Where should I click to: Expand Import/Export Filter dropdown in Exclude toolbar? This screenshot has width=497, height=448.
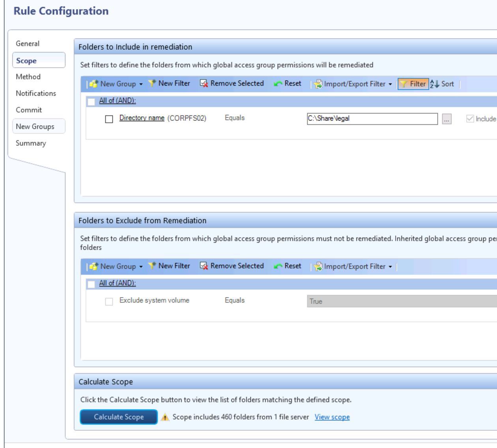pos(390,267)
